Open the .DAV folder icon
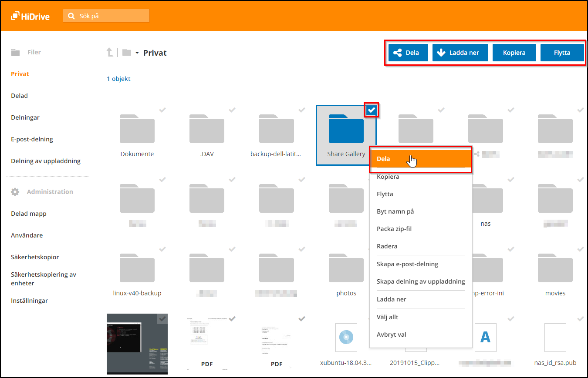Viewport: 588px width, 378px height. click(206, 129)
